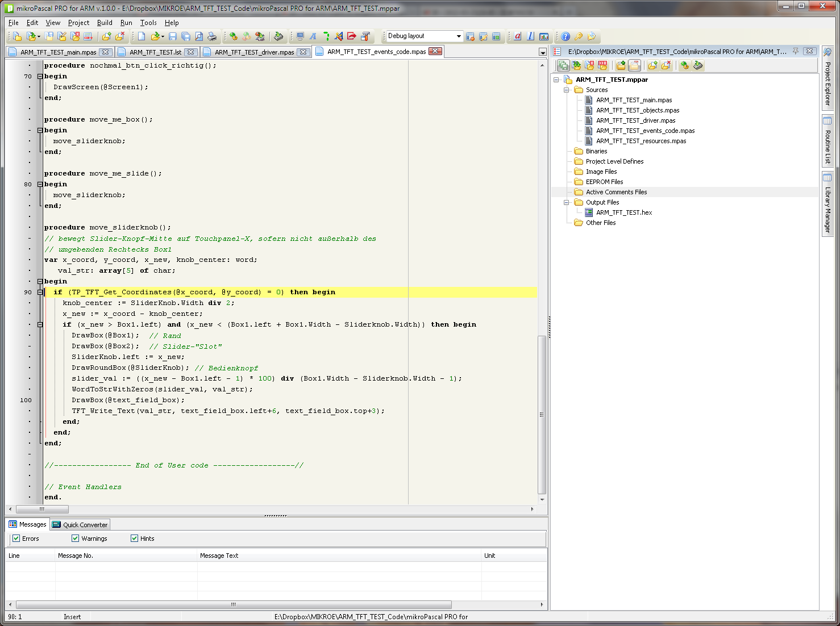Switch to the Quick Converter tab
This screenshot has width=840, height=626.
pyautogui.click(x=80, y=525)
